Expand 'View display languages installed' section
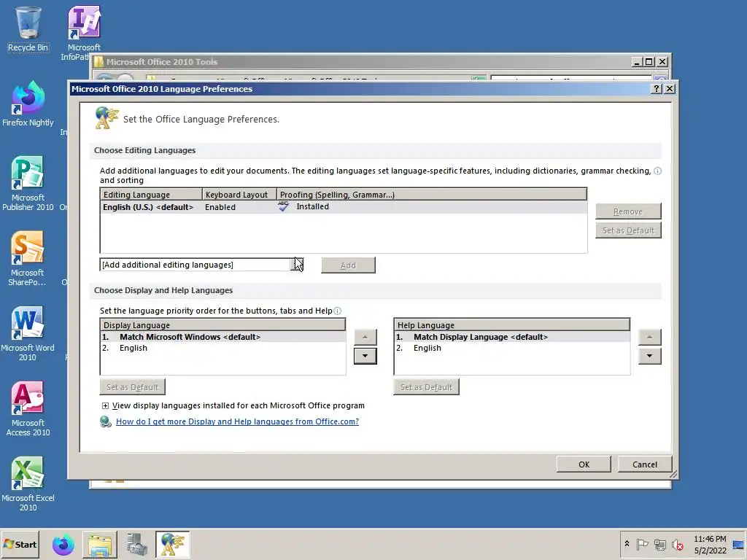 (x=105, y=405)
